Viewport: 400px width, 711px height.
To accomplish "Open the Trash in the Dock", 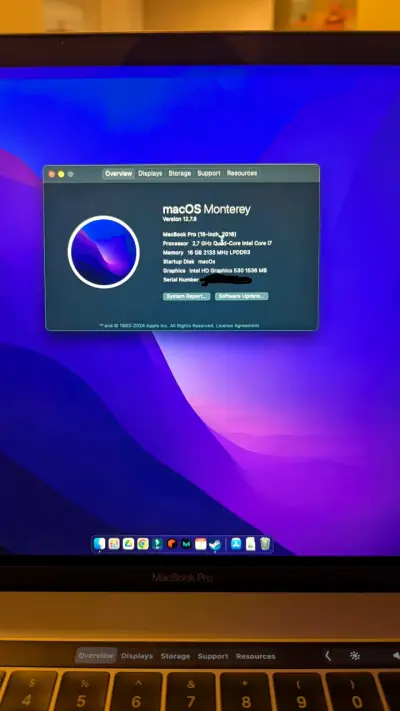I will (265, 543).
